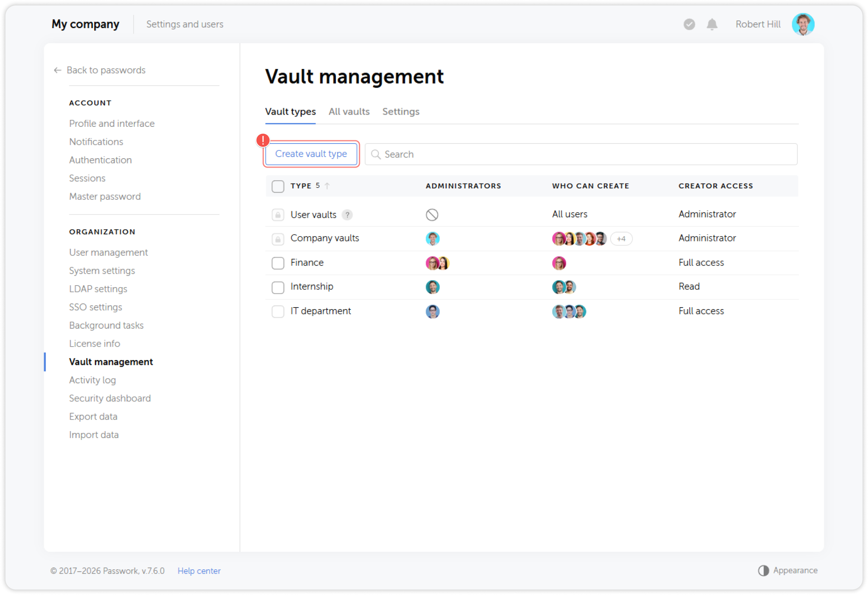Click Settings and users header text
Screen dimensions: 868x595
(184, 24)
